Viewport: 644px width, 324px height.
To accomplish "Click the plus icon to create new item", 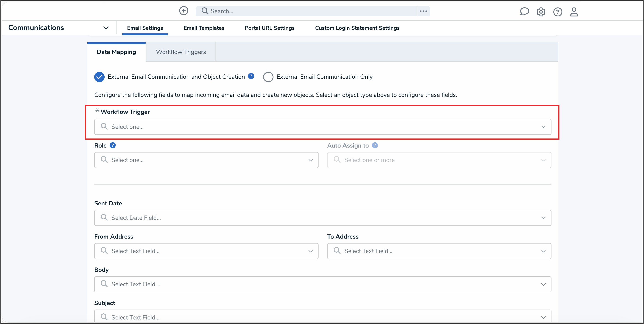I will [x=184, y=11].
